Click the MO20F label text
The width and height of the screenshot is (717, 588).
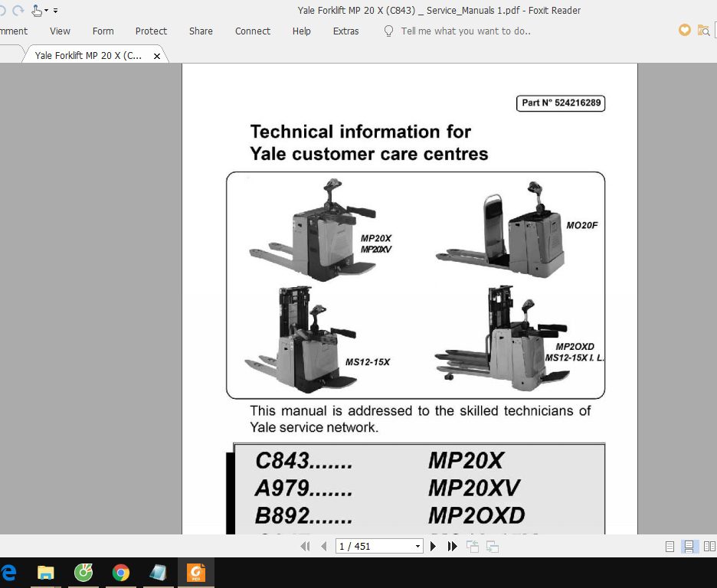tap(581, 225)
